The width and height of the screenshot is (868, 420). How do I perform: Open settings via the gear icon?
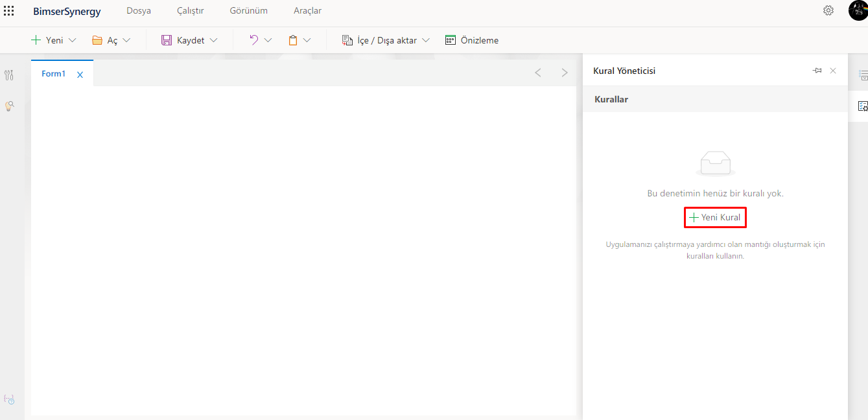(828, 10)
